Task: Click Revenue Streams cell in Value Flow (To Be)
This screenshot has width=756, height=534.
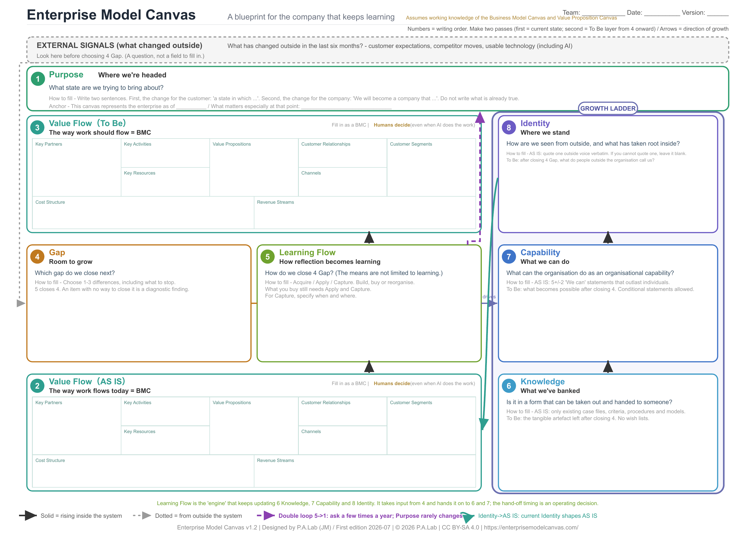Action: coord(365,213)
